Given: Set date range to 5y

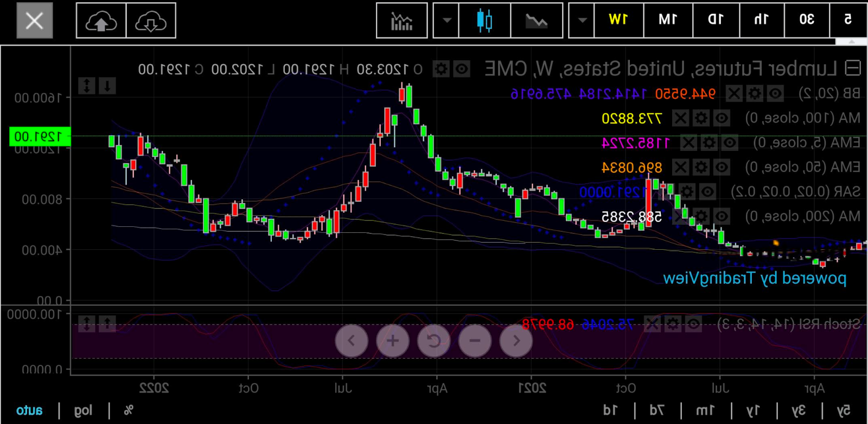Looking at the screenshot, I should point(844,410).
